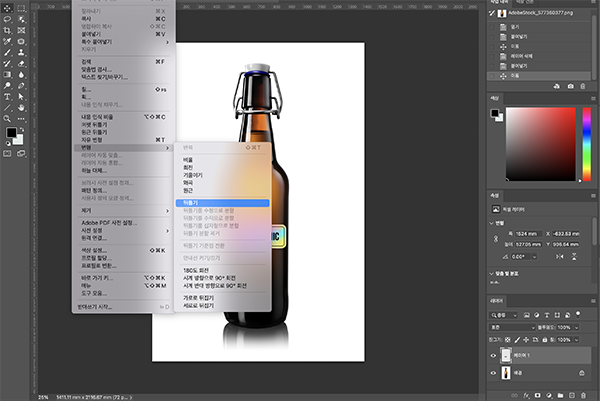Delete layer using the layers panel trash icon
The image size is (600, 401).
coord(585,394)
